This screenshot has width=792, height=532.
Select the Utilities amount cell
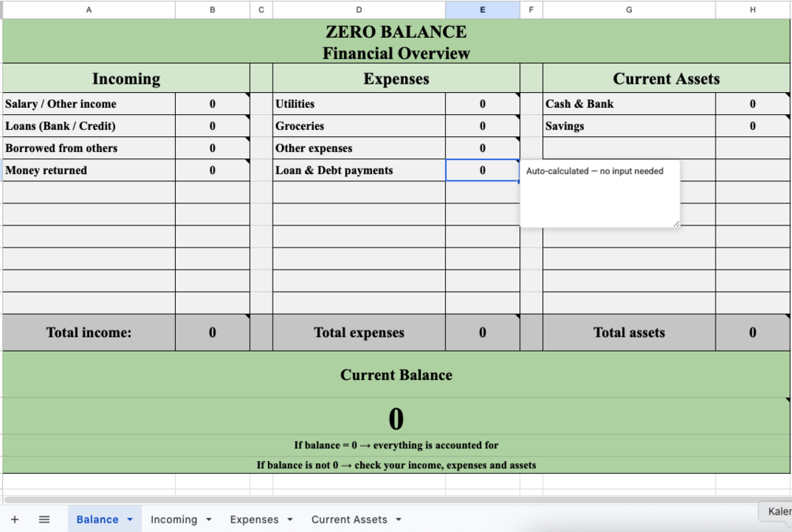(x=482, y=103)
